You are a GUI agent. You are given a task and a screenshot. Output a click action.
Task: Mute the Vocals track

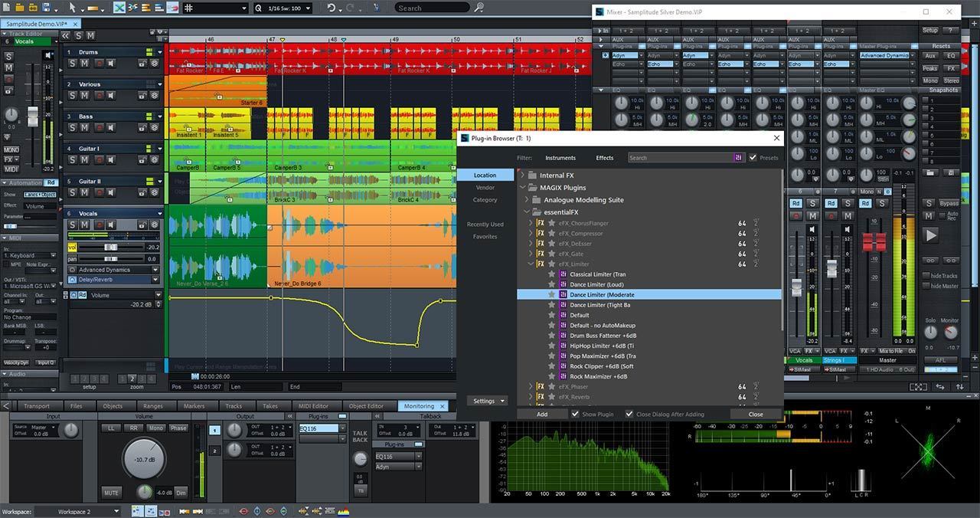(x=84, y=225)
